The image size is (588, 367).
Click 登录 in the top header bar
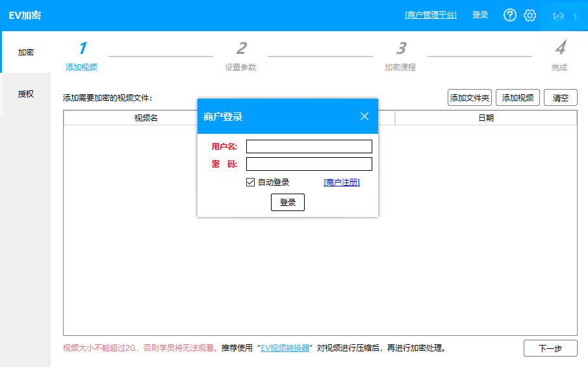(x=480, y=15)
